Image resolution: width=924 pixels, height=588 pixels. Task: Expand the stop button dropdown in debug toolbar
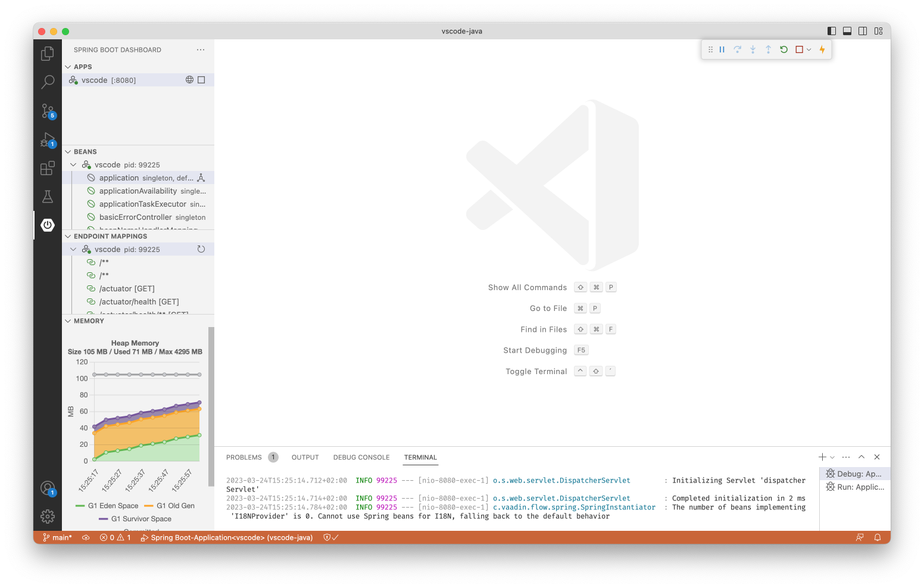pos(808,49)
